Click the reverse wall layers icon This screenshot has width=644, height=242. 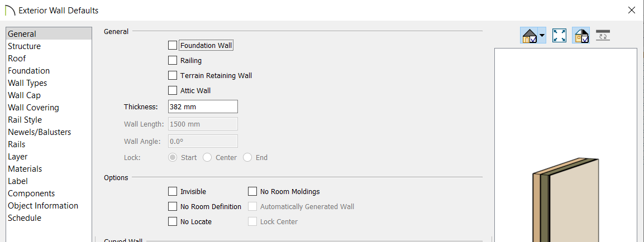pyautogui.click(x=603, y=35)
